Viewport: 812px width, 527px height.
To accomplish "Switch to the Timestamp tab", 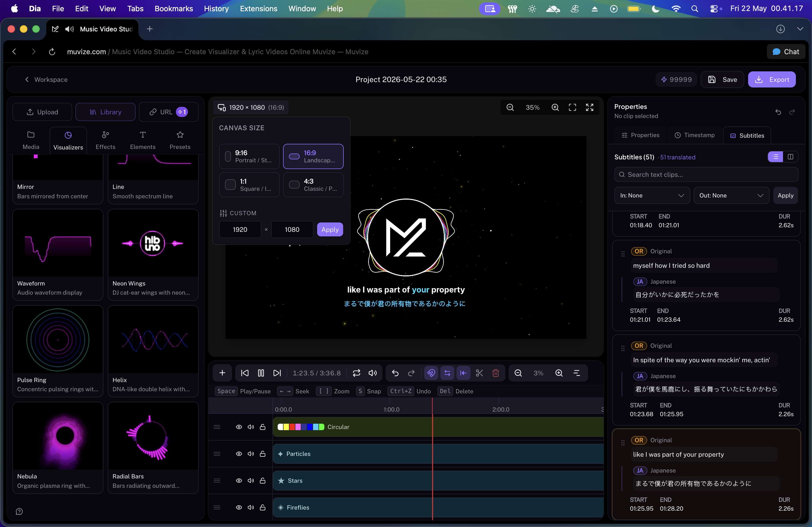I will [x=694, y=135].
